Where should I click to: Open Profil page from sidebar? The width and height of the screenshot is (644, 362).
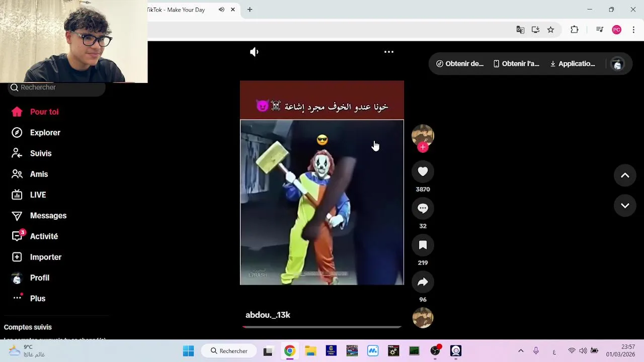tap(30, 278)
